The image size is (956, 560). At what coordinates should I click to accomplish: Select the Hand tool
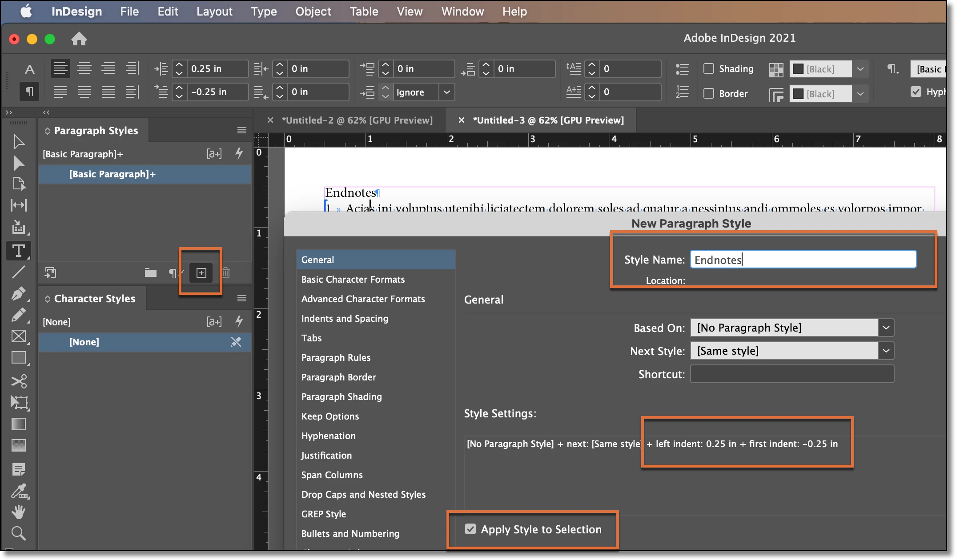point(18,512)
